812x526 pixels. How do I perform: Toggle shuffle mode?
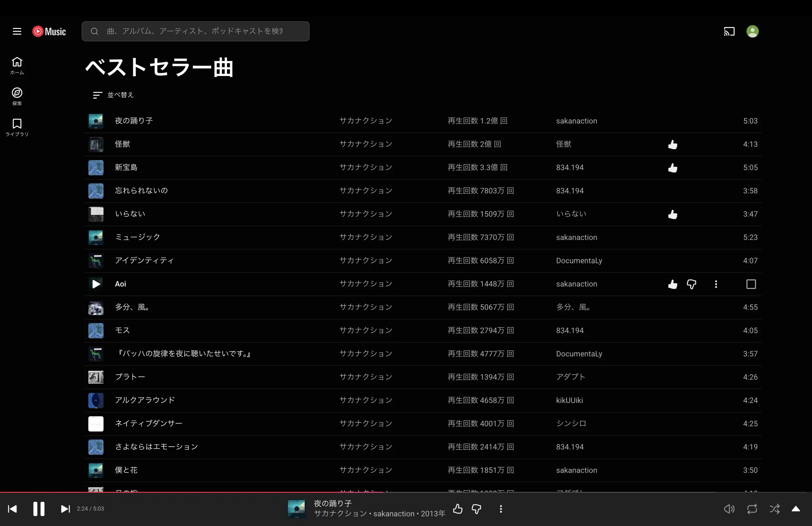tap(775, 509)
